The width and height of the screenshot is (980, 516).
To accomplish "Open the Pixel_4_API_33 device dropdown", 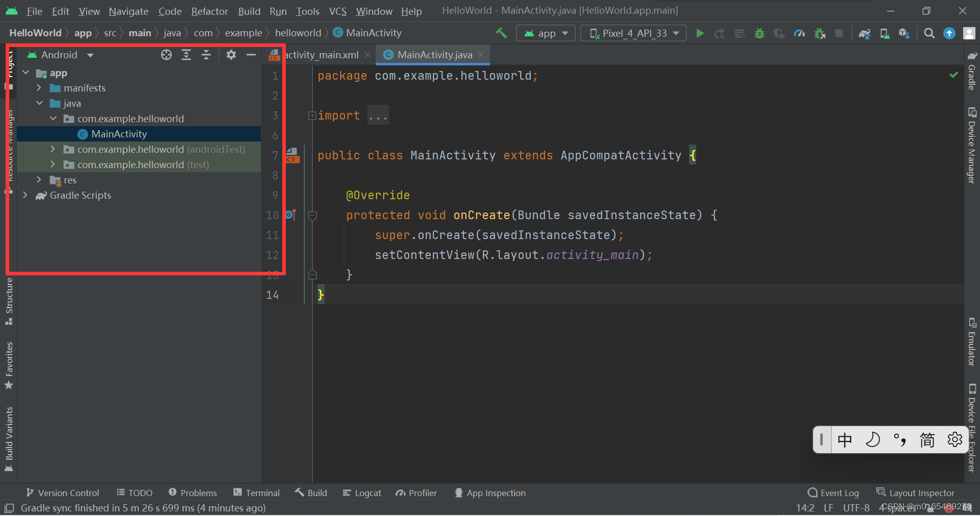I will 633,33.
